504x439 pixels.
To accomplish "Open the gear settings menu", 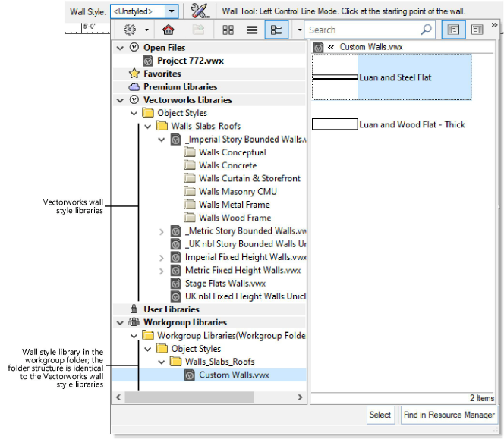I will click(130, 30).
